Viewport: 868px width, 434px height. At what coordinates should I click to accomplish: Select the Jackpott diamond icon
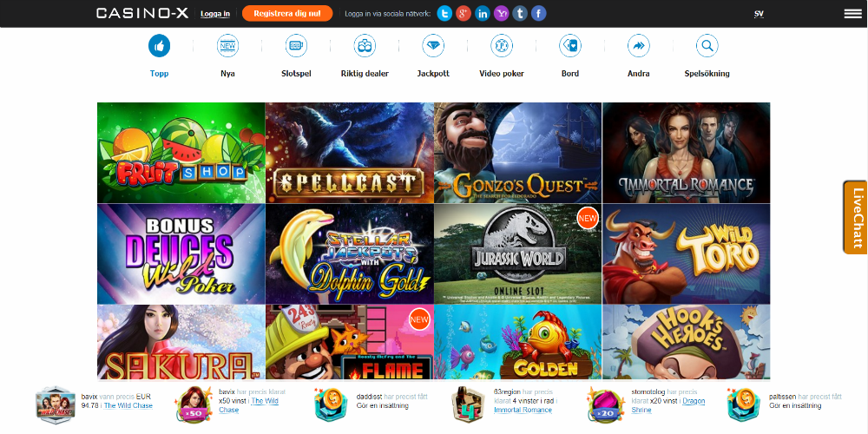tap(433, 46)
